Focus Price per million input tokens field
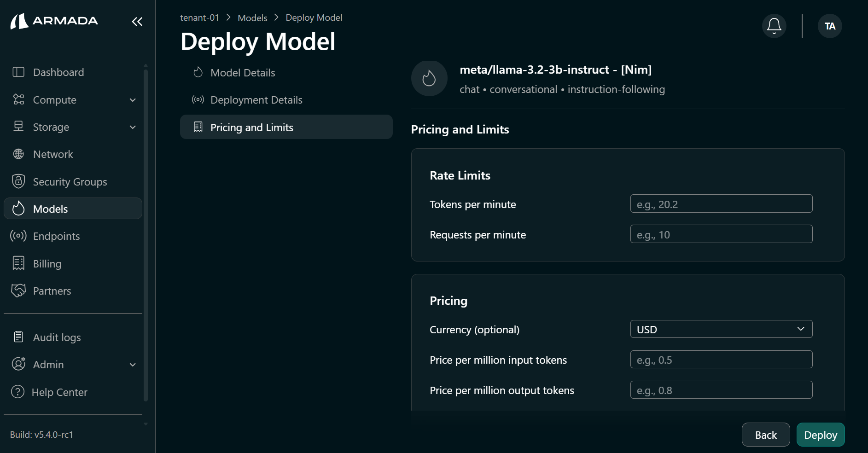 (x=721, y=359)
